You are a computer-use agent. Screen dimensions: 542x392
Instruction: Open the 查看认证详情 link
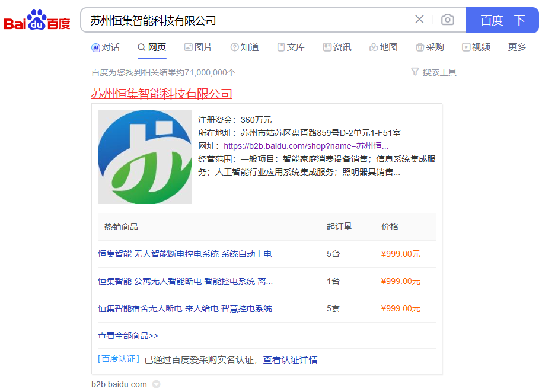[x=290, y=359]
